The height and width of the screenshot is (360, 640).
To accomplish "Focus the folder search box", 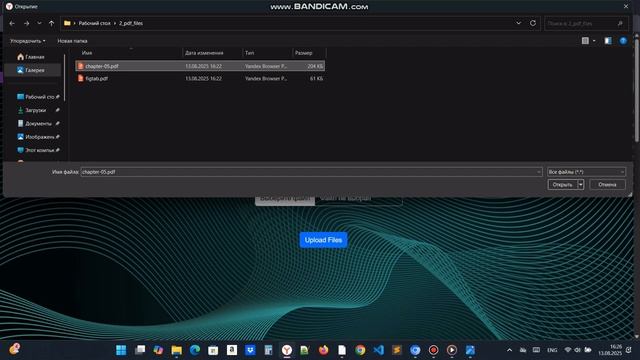I will coord(586,24).
